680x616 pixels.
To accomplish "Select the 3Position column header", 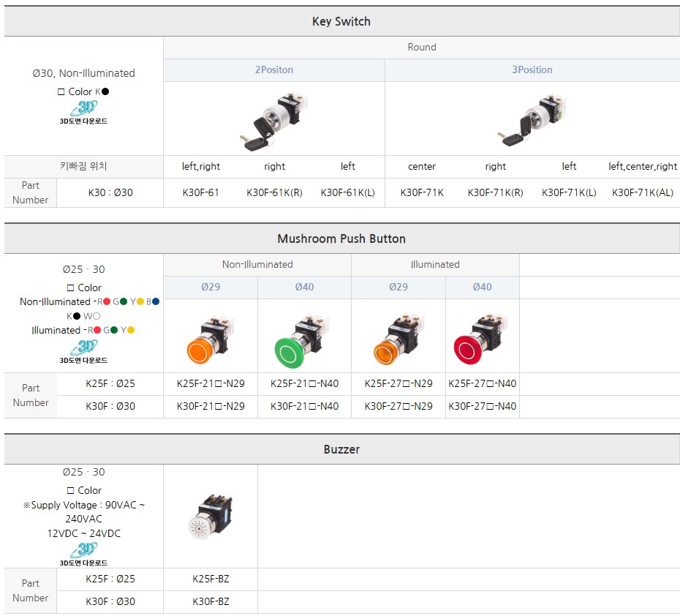I will coord(532,70).
